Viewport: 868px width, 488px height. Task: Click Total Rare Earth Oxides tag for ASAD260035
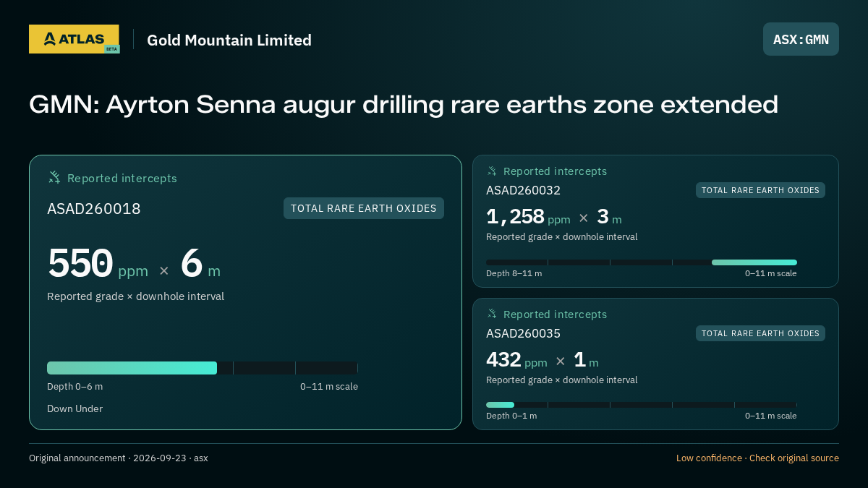760,333
